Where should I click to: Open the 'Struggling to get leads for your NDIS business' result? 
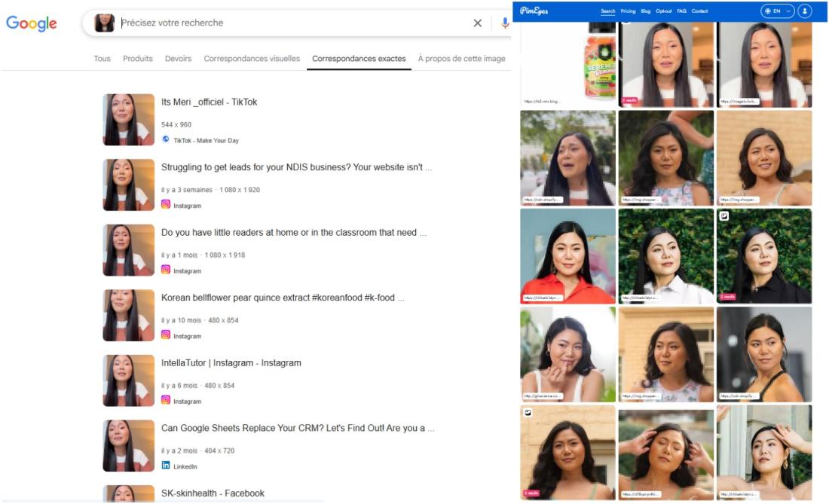(x=296, y=167)
